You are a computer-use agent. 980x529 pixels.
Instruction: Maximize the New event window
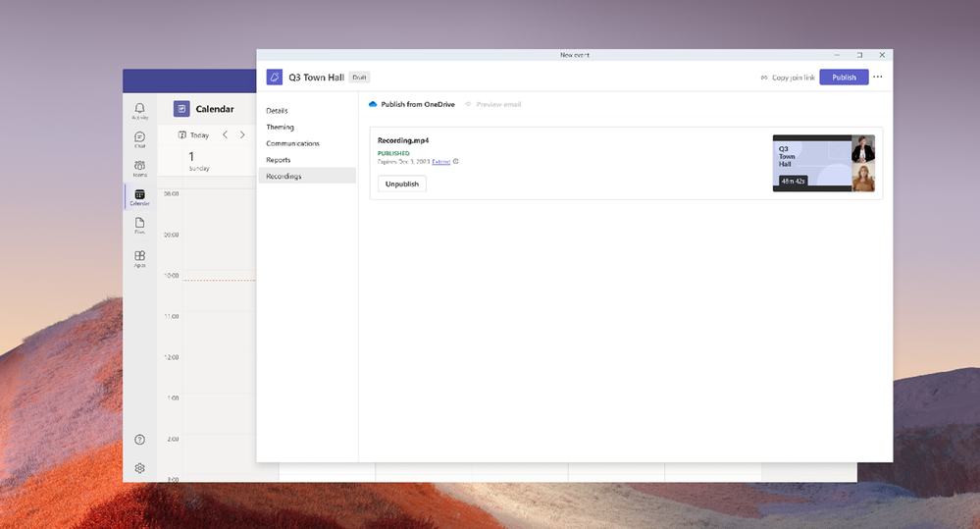point(859,55)
